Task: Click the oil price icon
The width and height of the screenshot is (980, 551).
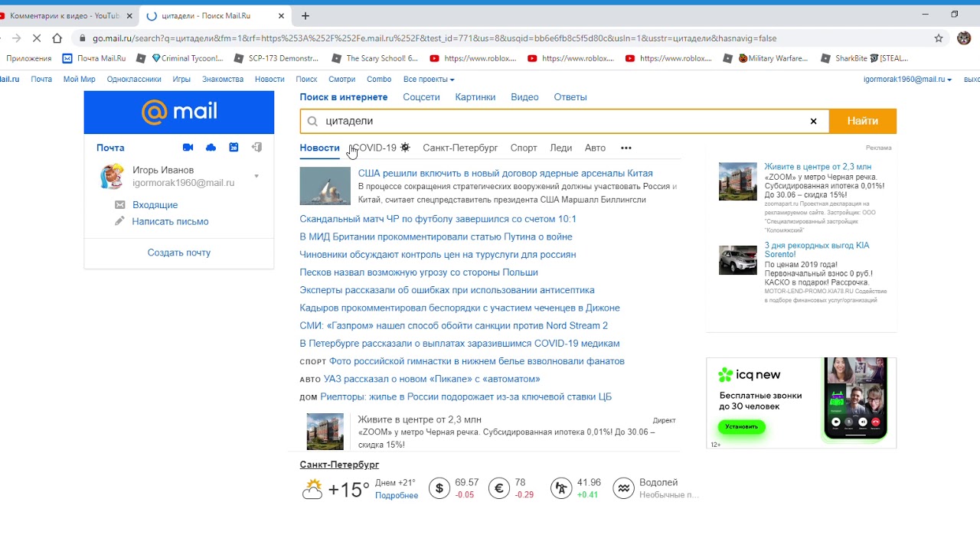Action: [x=561, y=488]
